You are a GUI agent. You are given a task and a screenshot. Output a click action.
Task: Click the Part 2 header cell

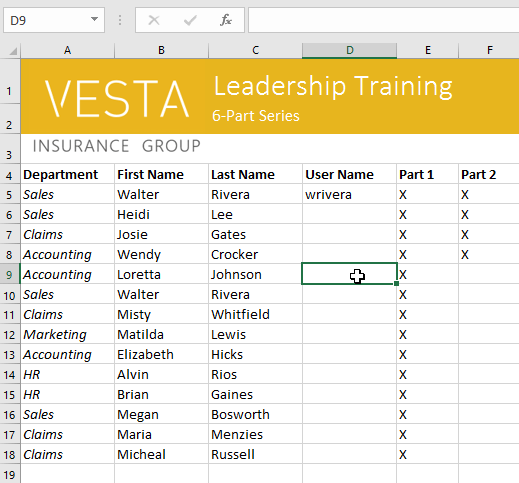click(x=489, y=174)
